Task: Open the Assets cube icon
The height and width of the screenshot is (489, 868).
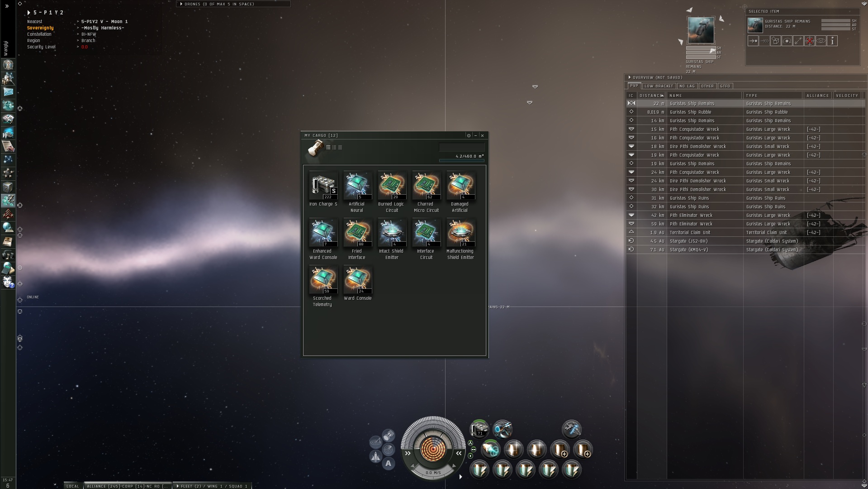Action: click(8, 187)
